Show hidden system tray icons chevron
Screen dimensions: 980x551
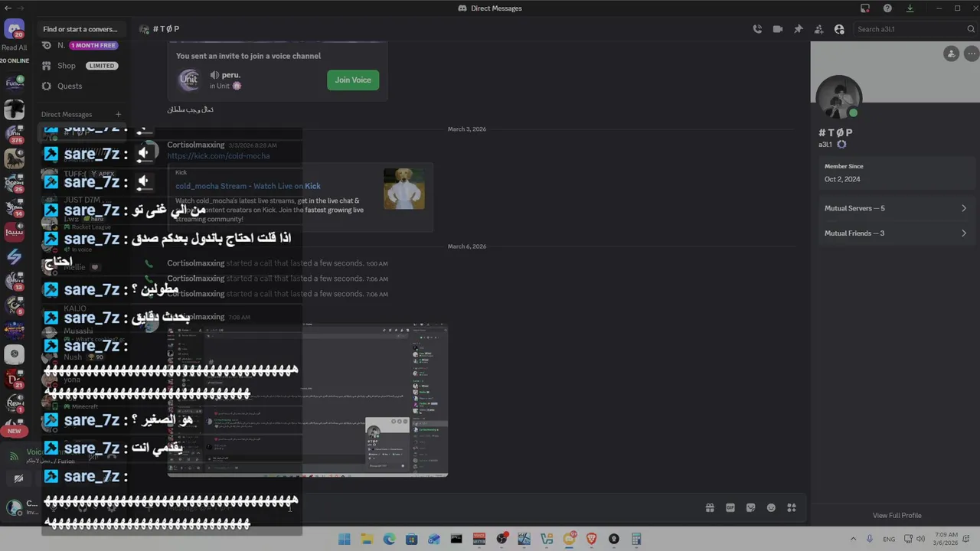click(853, 539)
